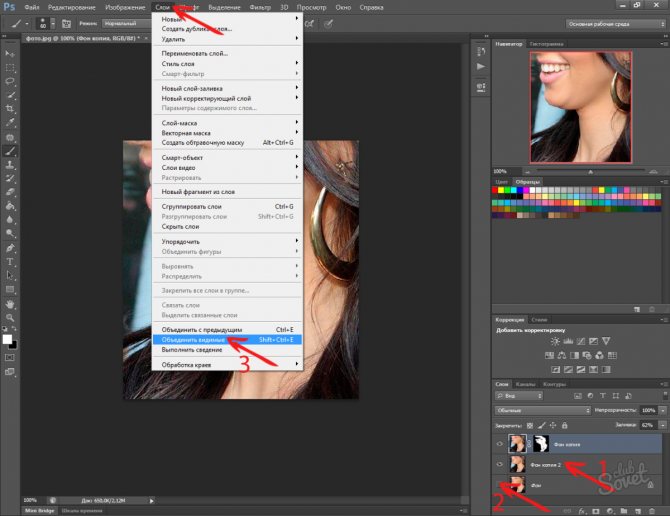Open the 'Фильтр' menu

click(x=260, y=6)
